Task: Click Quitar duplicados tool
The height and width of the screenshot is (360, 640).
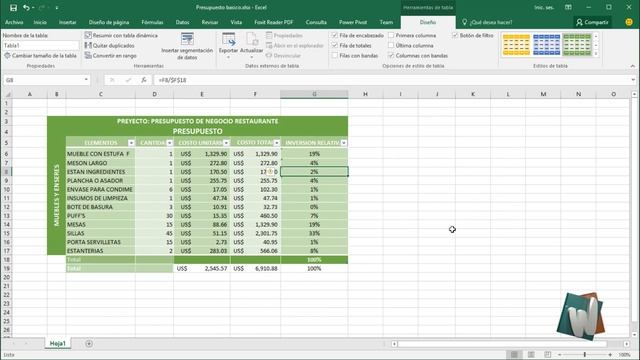Action: pos(109,45)
